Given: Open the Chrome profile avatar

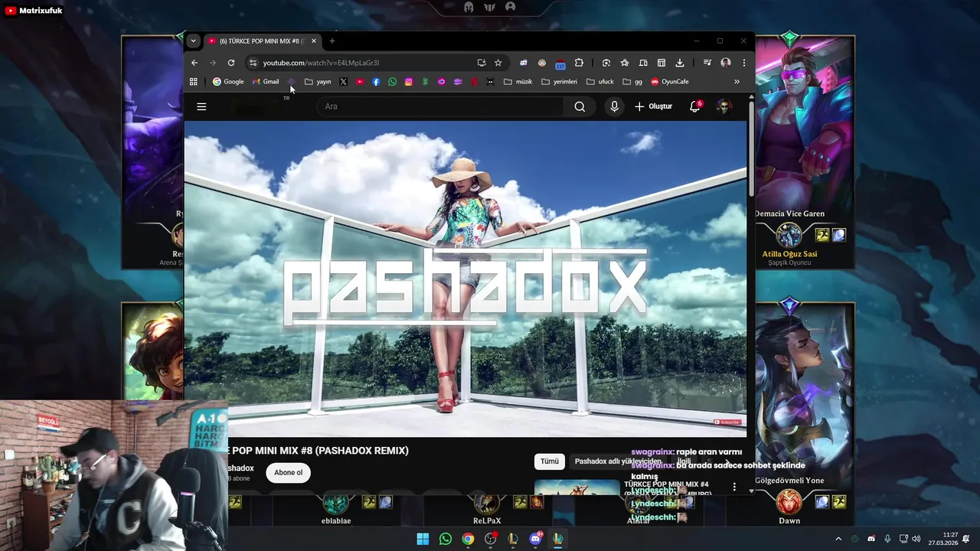Looking at the screenshot, I should coord(725,63).
